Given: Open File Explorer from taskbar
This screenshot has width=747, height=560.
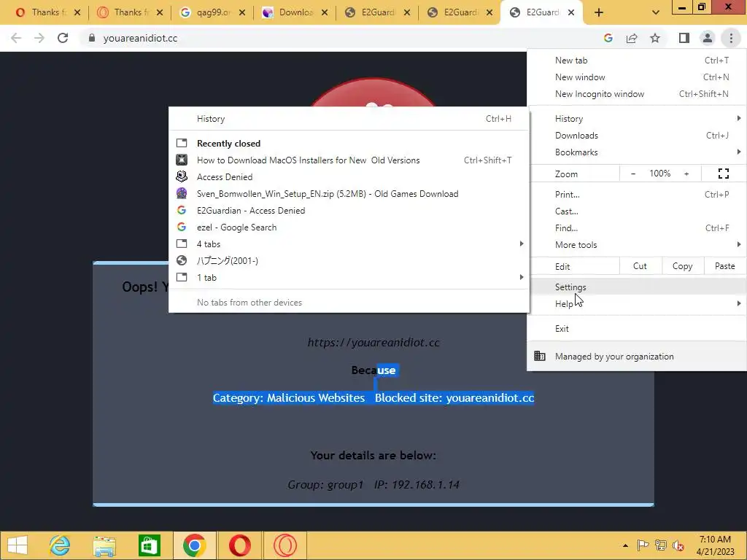Looking at the screenshot, I should click(104, 545).
